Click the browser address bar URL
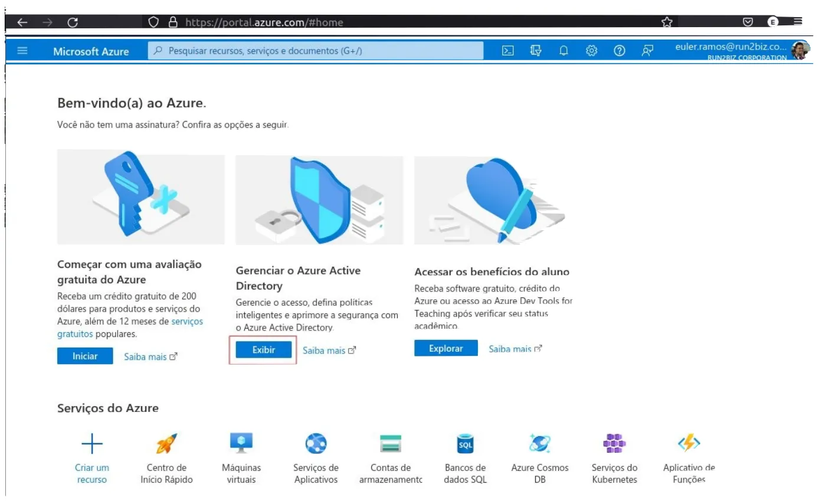The height and width of the screenshot is (504, 822). pyautogui.click(x=264, y=22)
